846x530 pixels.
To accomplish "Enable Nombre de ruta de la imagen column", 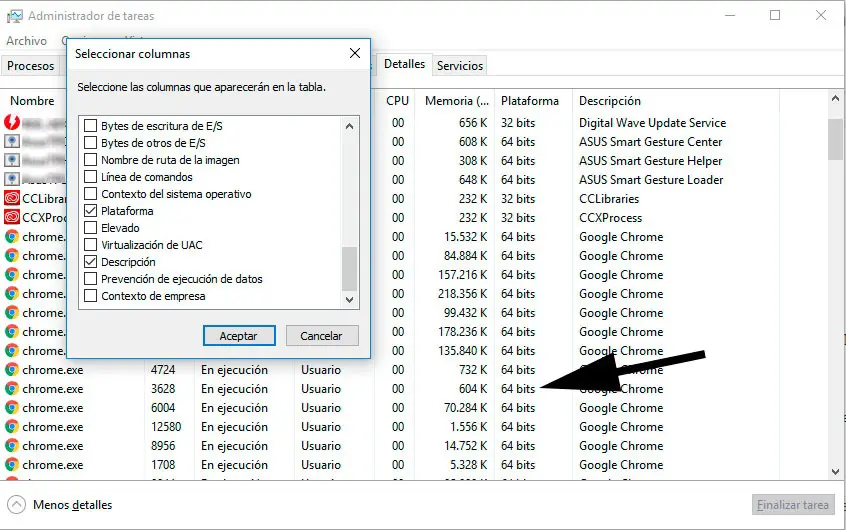I will coord(91,160).
